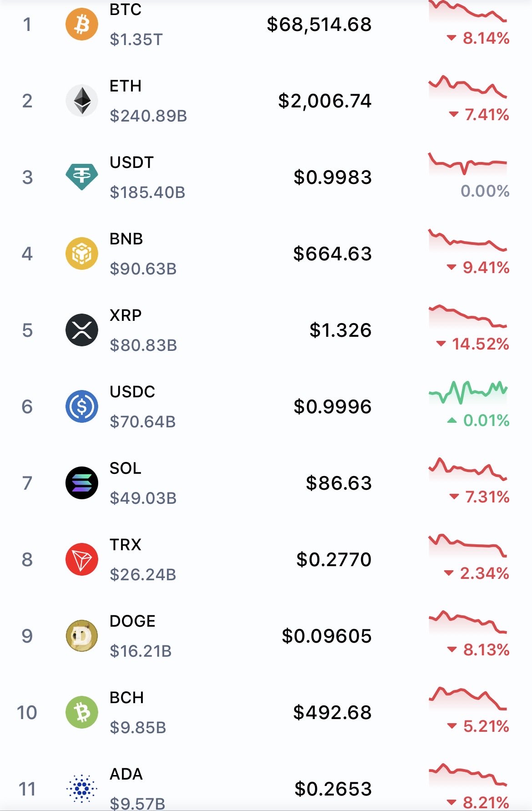
Task: Click the XRP price $1.326
Action: [x=340, y=330]
